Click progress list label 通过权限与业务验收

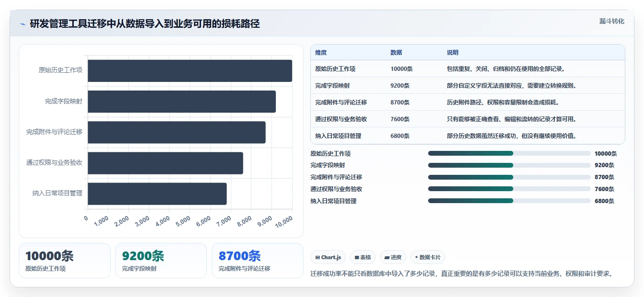336,189
